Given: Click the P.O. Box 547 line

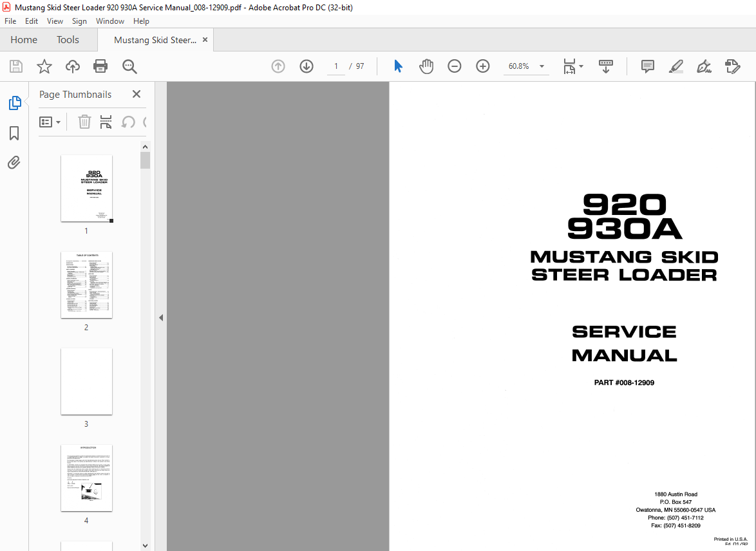Looking at the screenshot, I should click(x=676, y=502).
